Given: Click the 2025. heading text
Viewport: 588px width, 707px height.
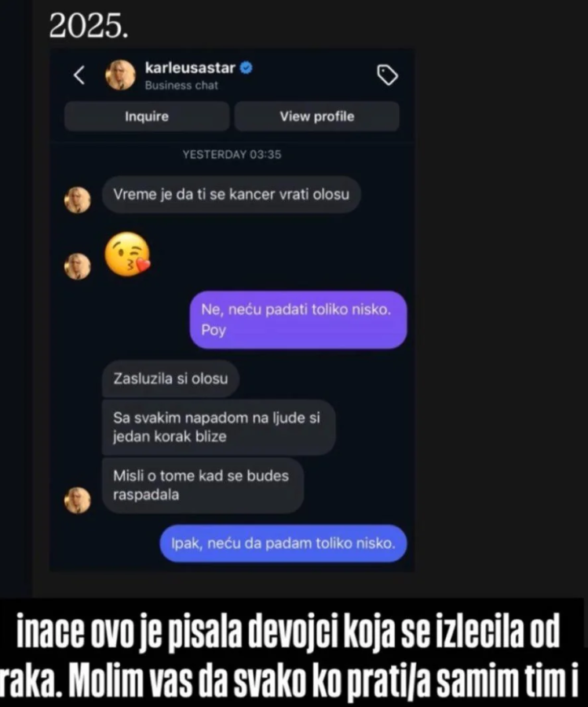Looking at the screenshot, I should [88, 25].
